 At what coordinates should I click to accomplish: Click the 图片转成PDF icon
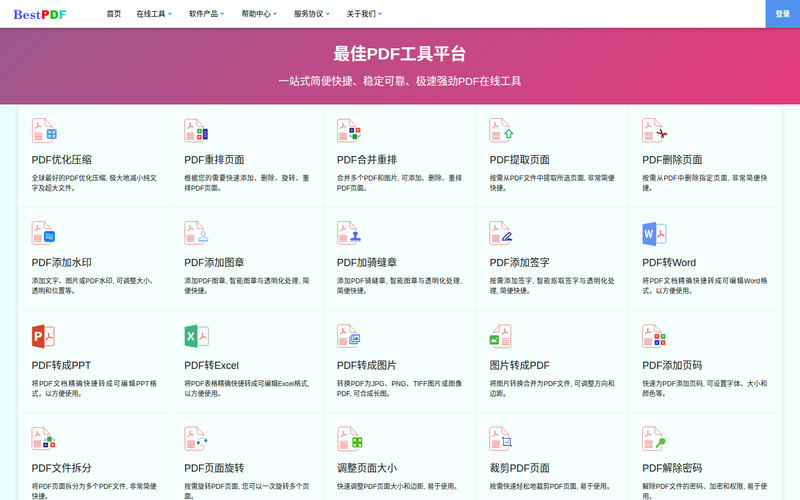pyautogui.click(x=501, y=336)
